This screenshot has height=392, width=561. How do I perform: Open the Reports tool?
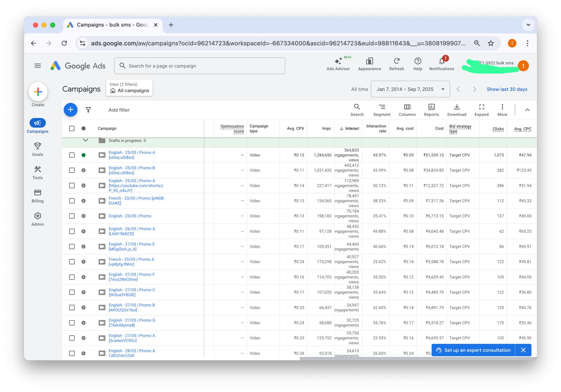431,110
